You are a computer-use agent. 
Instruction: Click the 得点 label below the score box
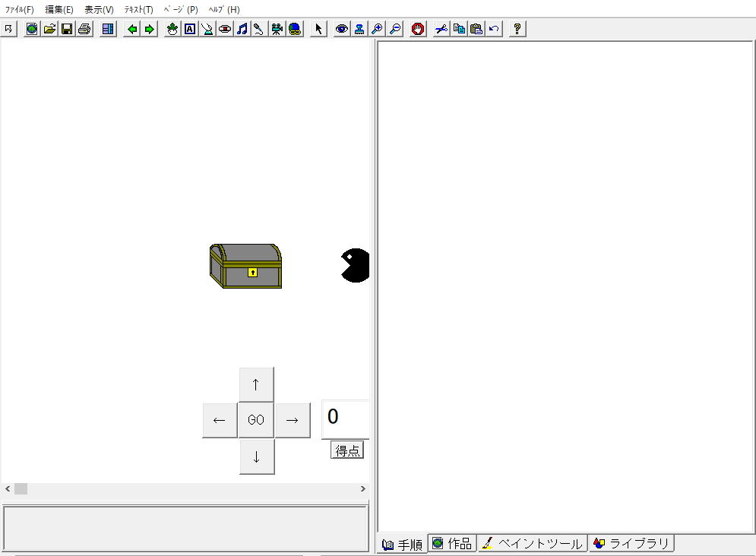[347, 450]
